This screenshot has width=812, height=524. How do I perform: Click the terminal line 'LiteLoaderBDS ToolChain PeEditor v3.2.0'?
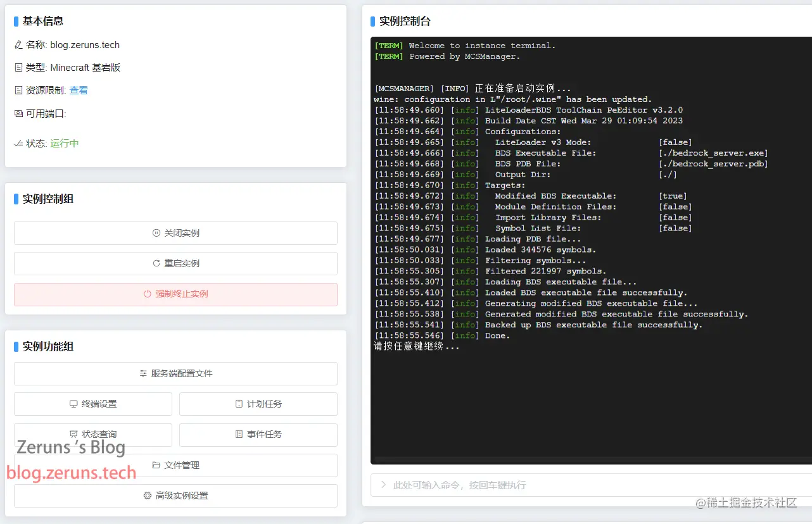584,110
